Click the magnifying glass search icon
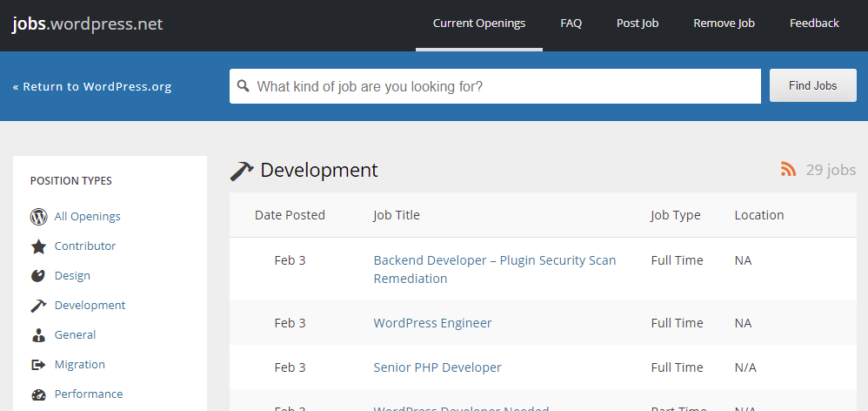The height and width of the screenshot is (411, 868). [244, 86]
